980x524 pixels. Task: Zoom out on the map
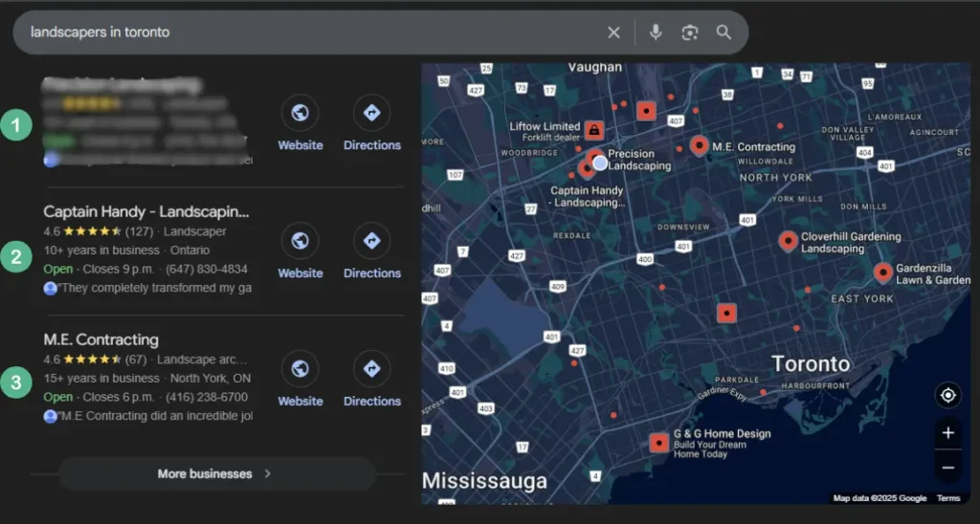(x=947, y=468)
